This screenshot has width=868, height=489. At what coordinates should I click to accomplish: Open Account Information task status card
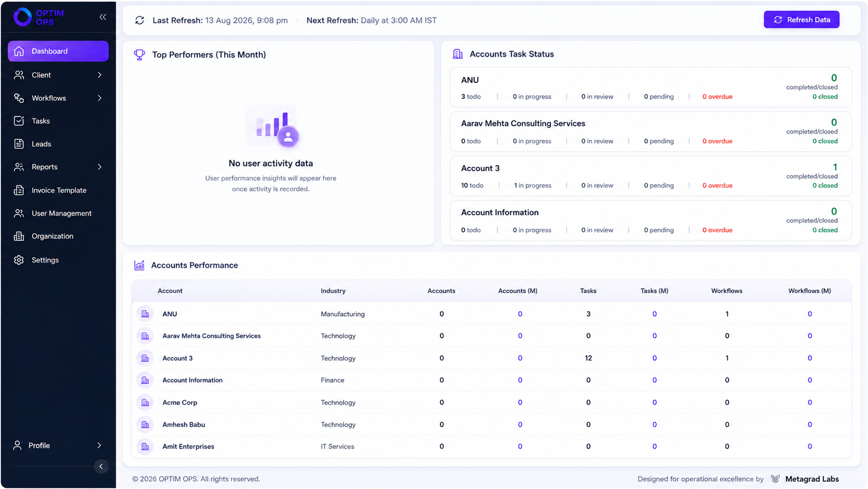pos(650,220)
